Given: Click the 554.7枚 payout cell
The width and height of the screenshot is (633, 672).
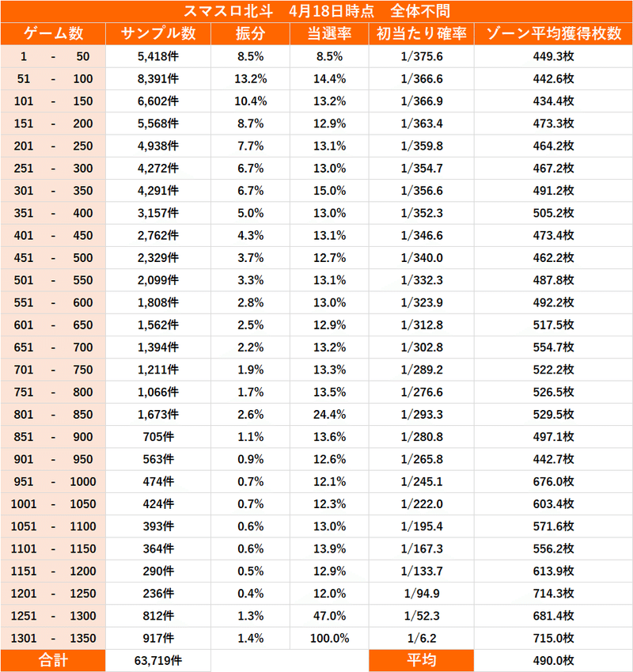Looking at the screenshot, I should (x=553, y=347).
